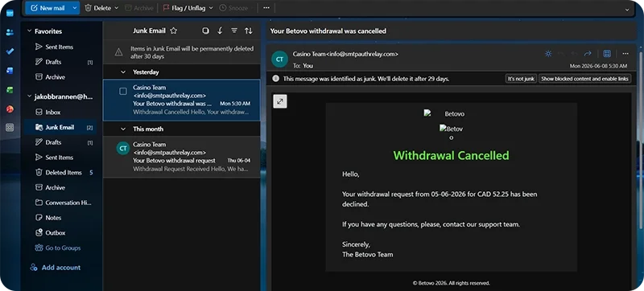Delete the selected message
The width and height of the screenshot is (644, 291).
[97, 8]
